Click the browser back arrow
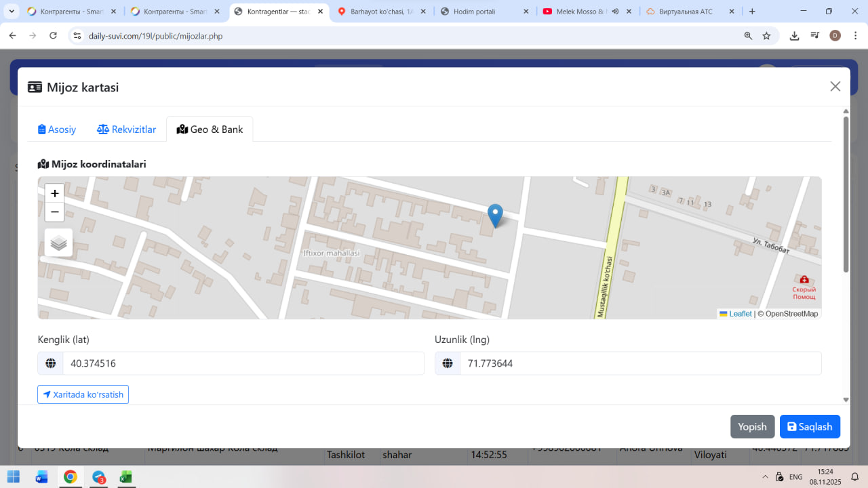The image size is (868, 488). (x=12, y=36)
